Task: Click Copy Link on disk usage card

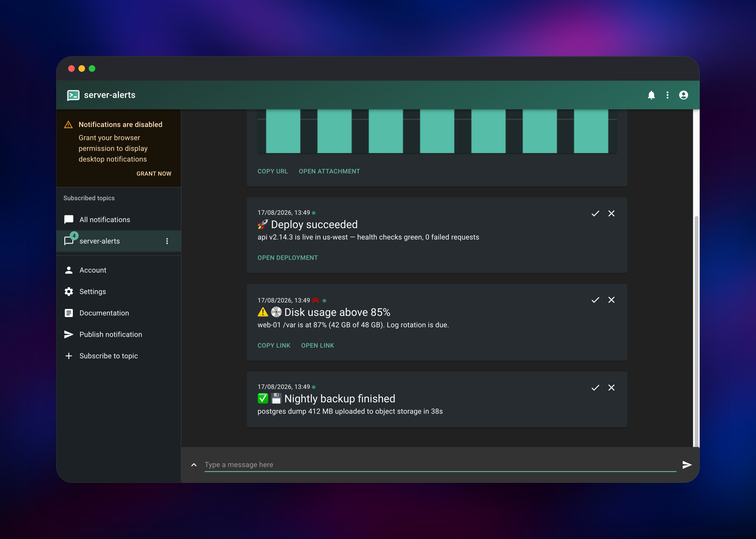Action: coord(274,345)
